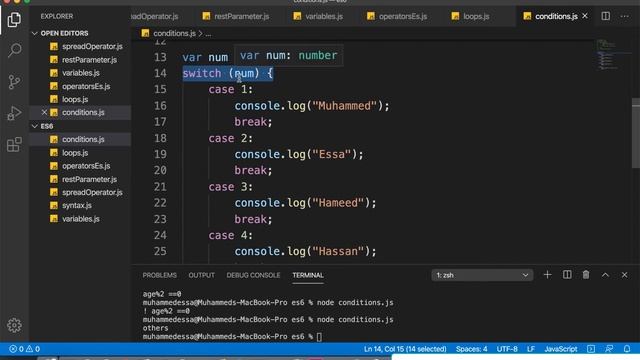The image size is (640, 360).
Task: Click the warnings count in status bar
Action: [33, 349]
